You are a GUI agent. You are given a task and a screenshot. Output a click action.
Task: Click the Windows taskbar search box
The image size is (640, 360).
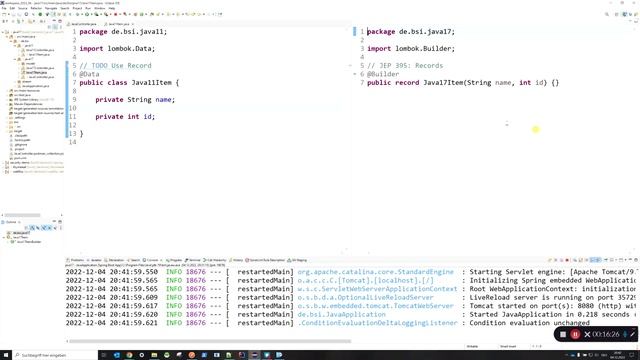click(55, 355)
